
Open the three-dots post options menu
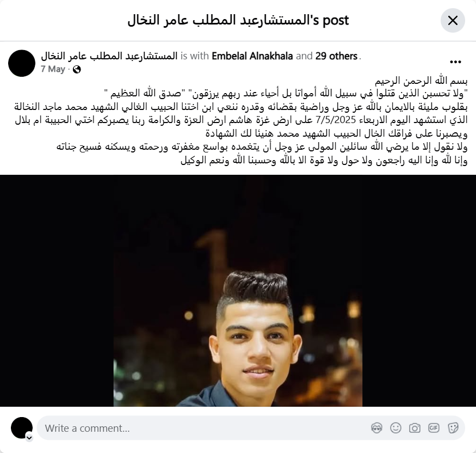tap(455, 62)
